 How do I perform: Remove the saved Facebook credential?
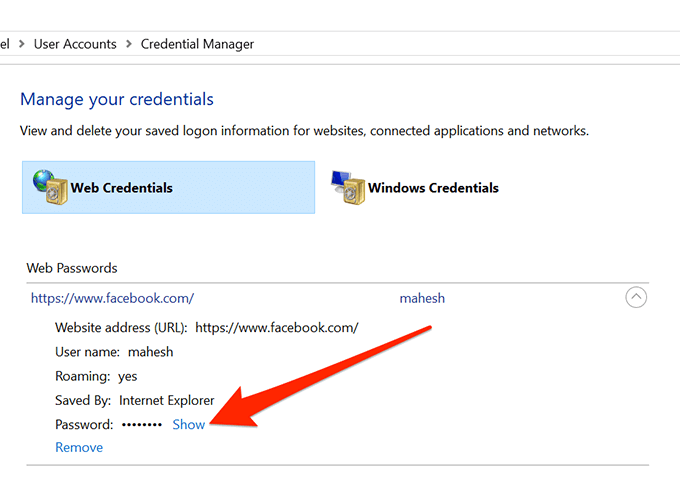pyautogui.click(x=79, y=447)
